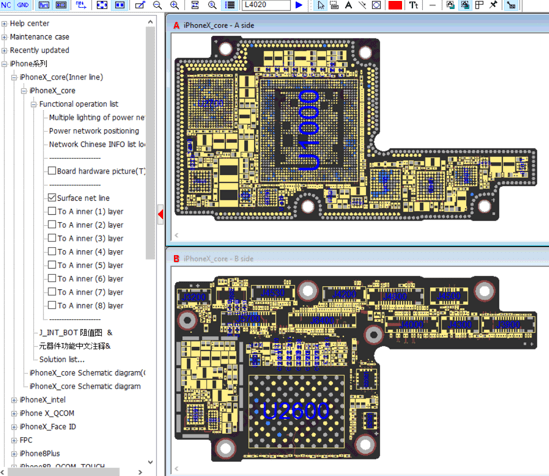Click the blue play search arrow
The height and width of the screenshot is (476, 549).
pyautogui.click(x=299, y=5)
